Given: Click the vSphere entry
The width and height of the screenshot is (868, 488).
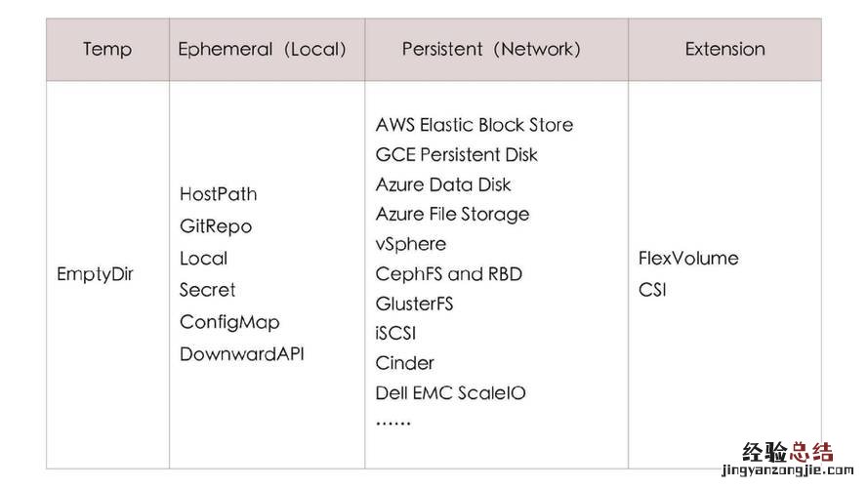Looking at the screenshot, I should click(411, 244).
